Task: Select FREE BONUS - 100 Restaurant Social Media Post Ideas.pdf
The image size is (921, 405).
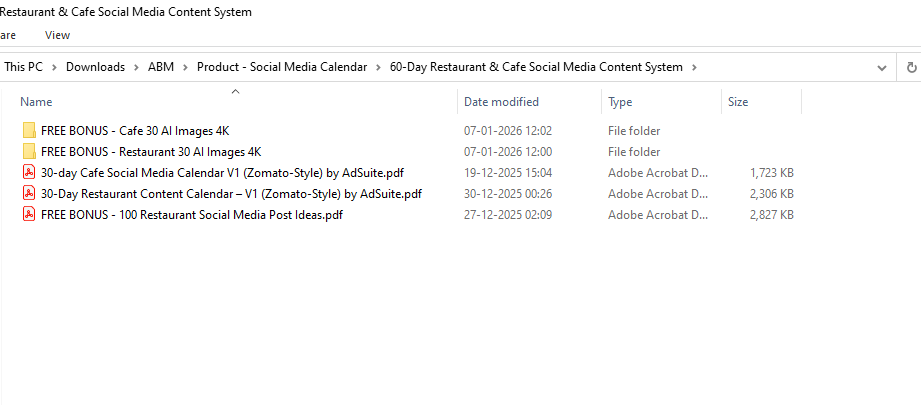Action: [191, 215]
